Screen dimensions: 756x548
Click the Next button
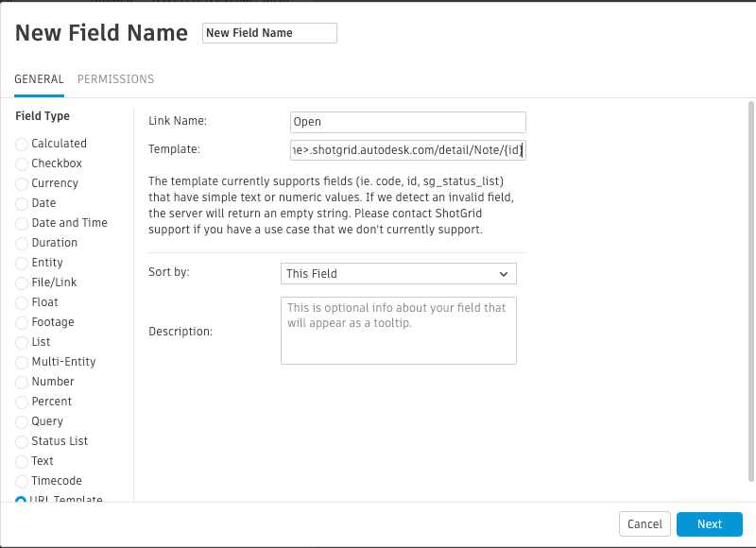[710, 523]
